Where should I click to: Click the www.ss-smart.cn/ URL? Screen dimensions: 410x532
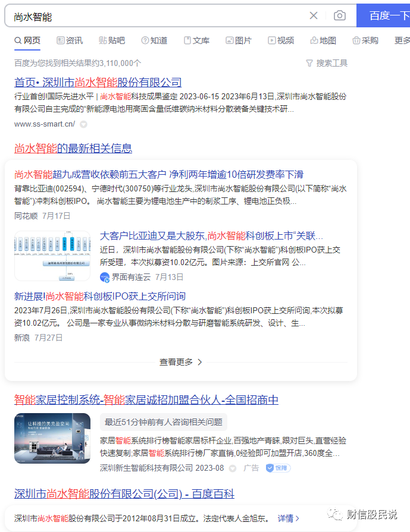(x=45, y=124)
